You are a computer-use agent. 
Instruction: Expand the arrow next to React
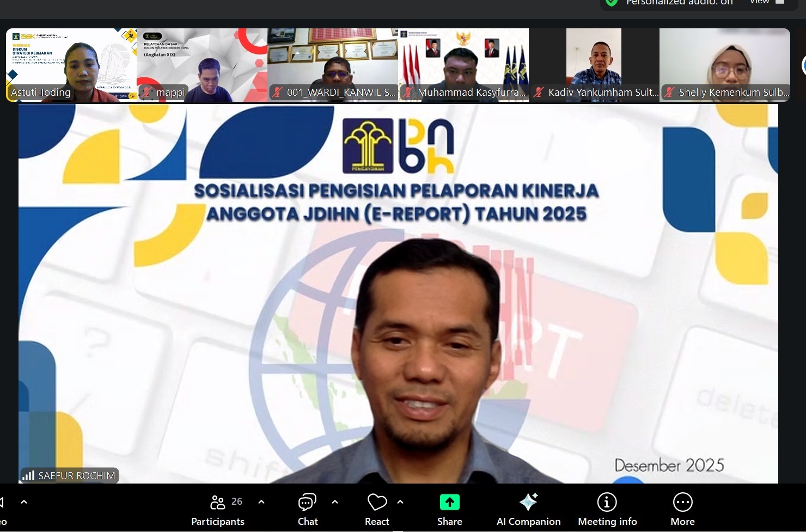[400, 502]
